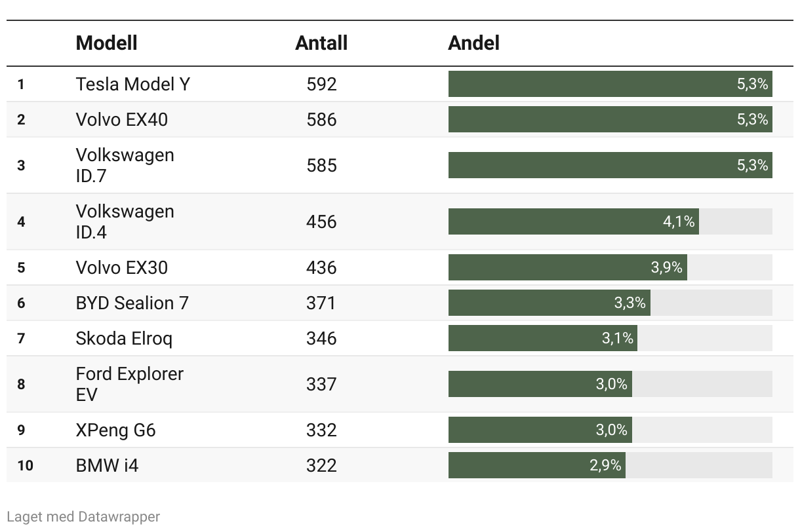Viewport: 800px width, 532px height.
Task: Click the 3,3% bar for BYD
Action: [x=550, y=303]
